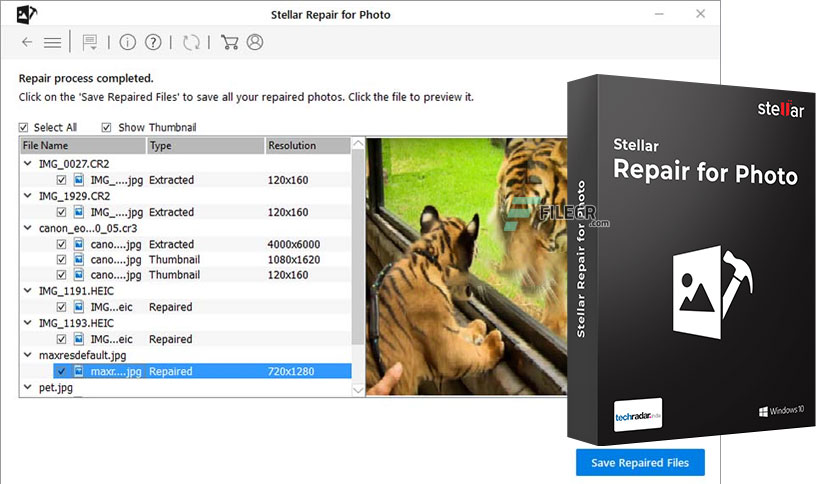The height and width of the screenshot is (484, 836).
Task: Toggle the Select All checkbox
Action: [23, 127]
